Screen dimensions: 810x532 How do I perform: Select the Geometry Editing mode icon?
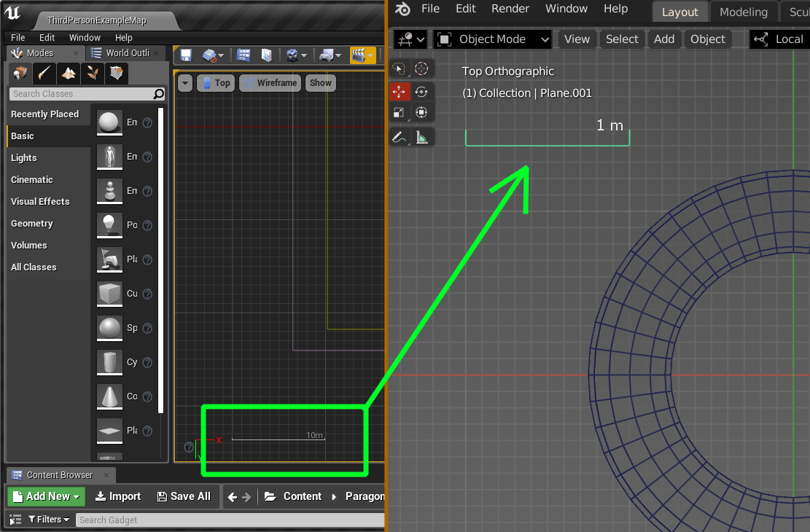coord(117,74)
